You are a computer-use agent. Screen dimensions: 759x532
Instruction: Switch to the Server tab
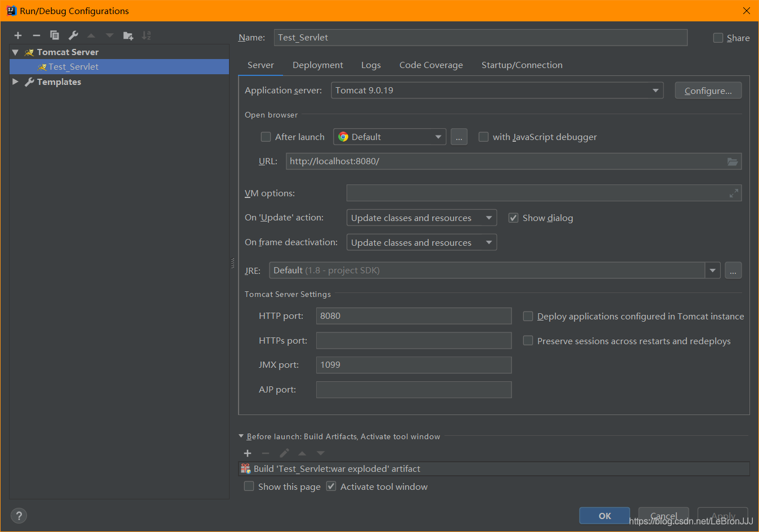tap(261, 65)
